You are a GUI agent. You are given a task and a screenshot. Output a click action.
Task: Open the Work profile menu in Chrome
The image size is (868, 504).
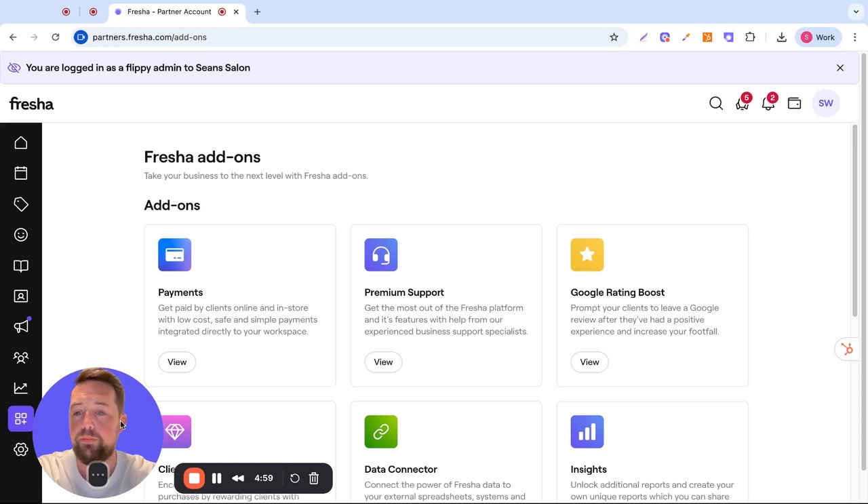818,37
